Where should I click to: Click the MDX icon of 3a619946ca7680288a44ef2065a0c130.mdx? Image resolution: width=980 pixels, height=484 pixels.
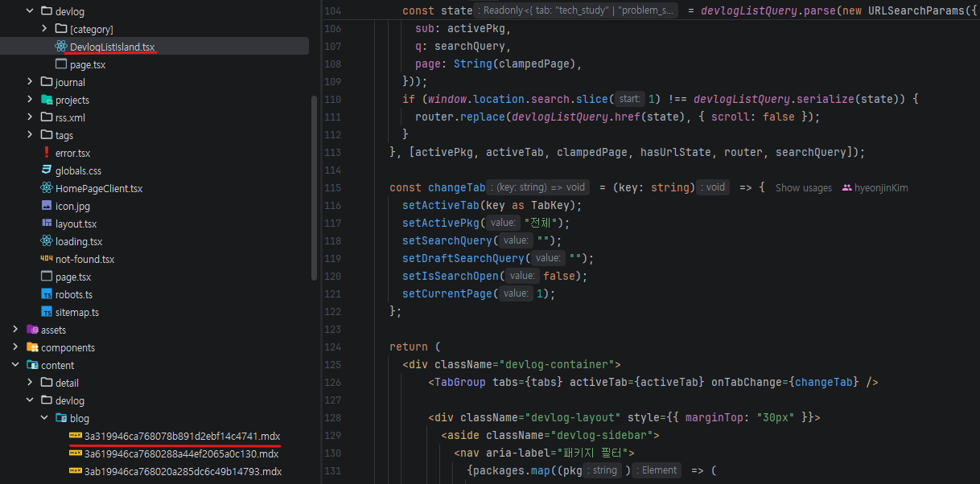pyautogui.click(x=76, y=453)
